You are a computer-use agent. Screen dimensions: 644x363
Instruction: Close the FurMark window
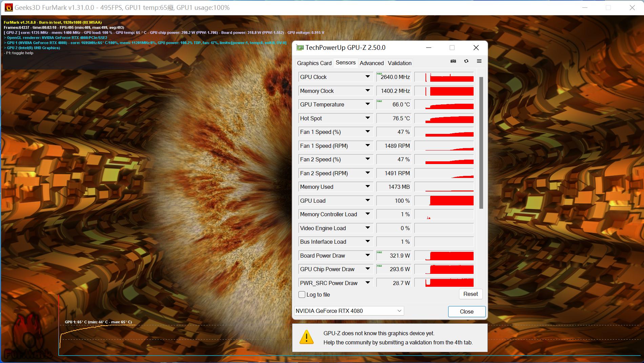point(632,7)
